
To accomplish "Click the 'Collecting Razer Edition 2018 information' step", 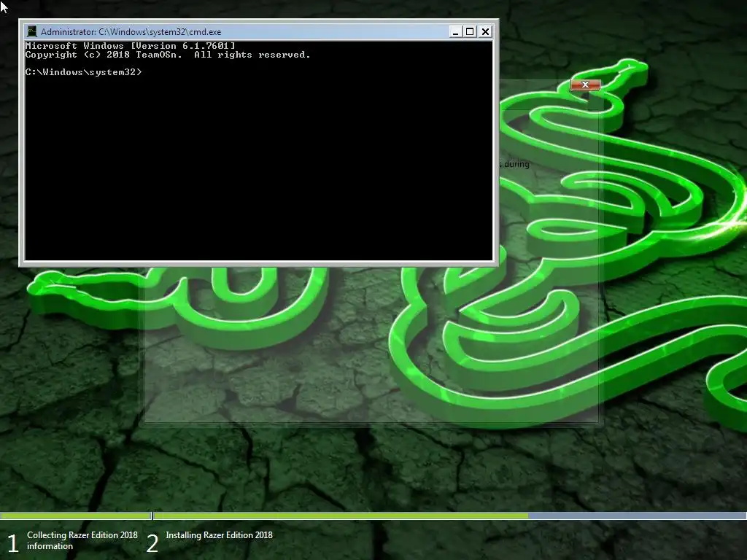I will 82,540.
